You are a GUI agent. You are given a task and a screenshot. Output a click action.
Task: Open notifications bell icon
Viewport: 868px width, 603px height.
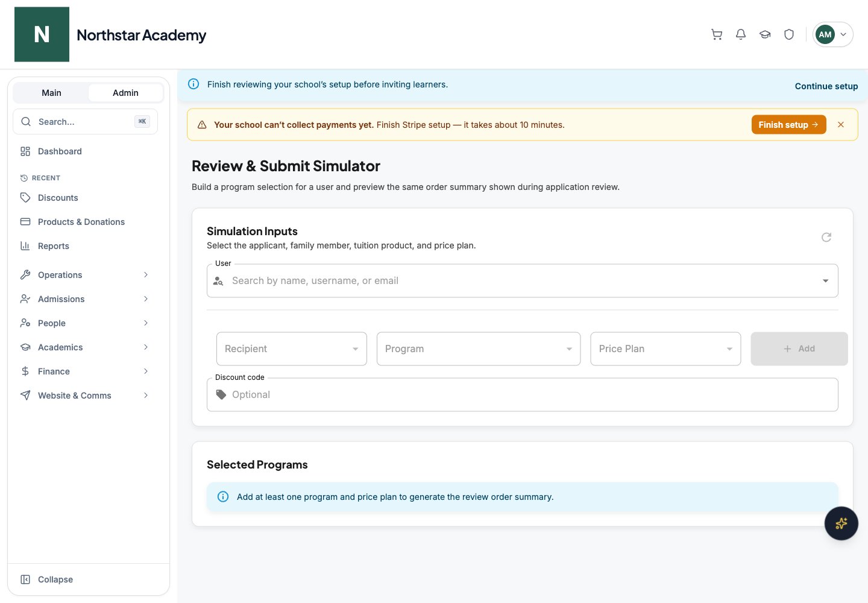(741, 34)
